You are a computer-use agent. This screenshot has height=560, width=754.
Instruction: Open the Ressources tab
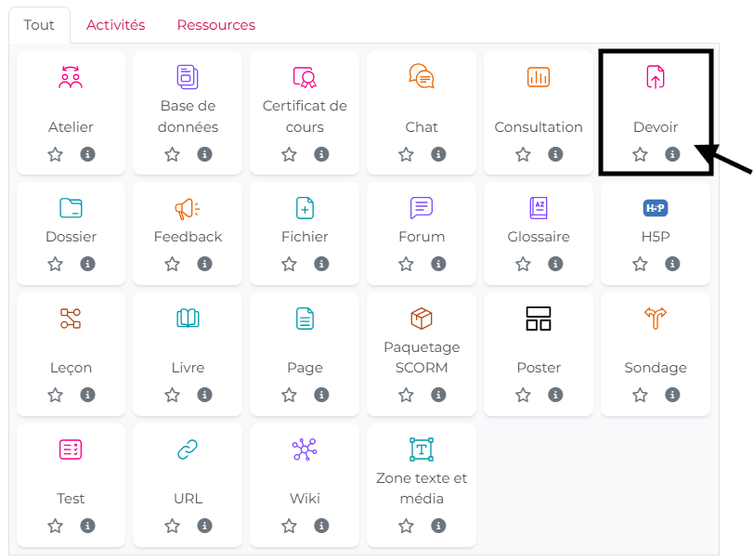coord(215,25)
